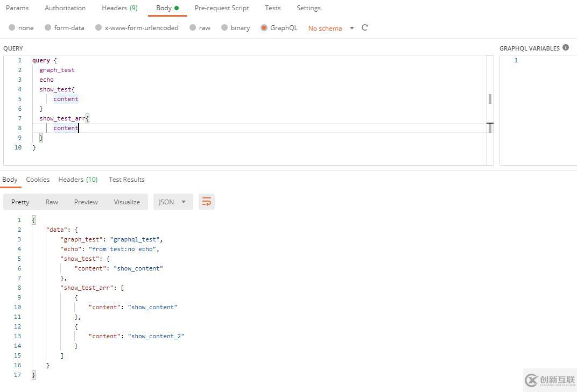The width and height of the screenshot is (577, 392).
Task: Choose the x-www-form-urlencoded body option
Action: point(137,27)
